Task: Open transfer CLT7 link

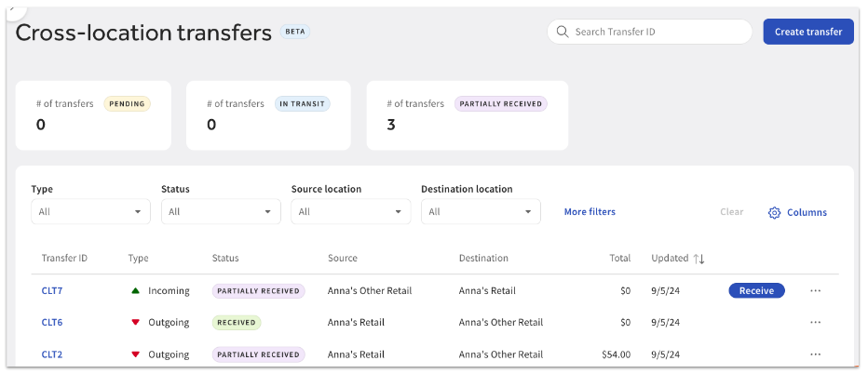Action: click(x=52, y=291)
